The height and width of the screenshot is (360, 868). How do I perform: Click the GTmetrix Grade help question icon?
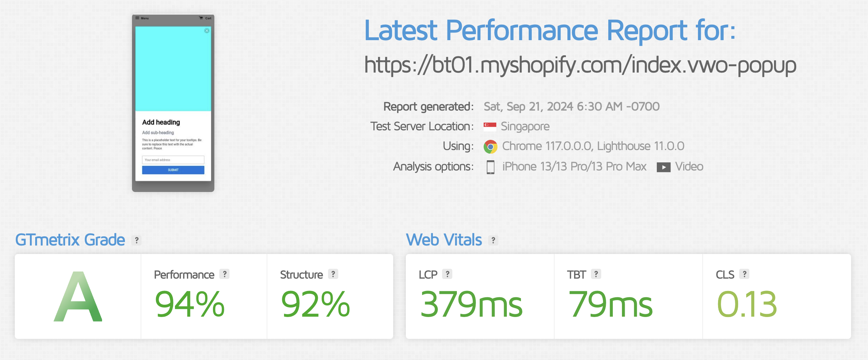[137, 240]
